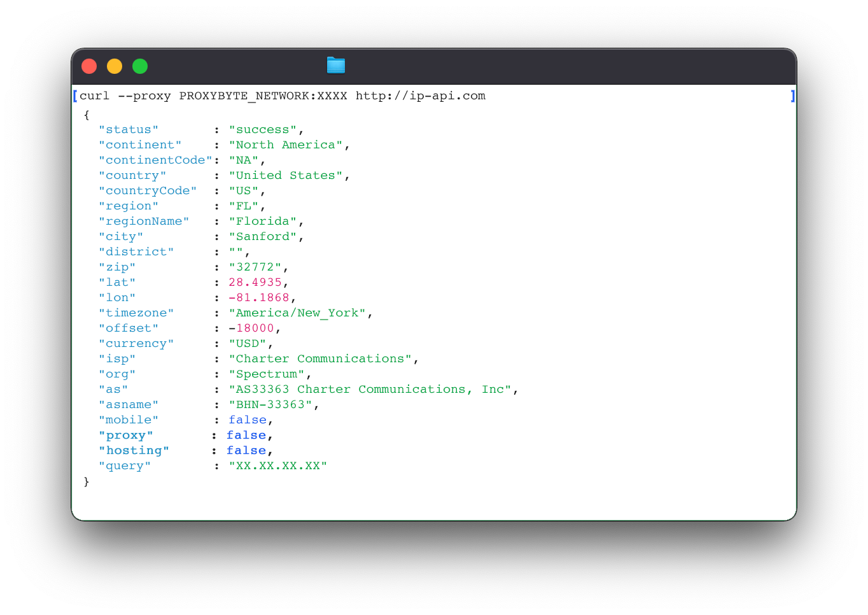Click the blue folder icon in title bar
This screenshot has width=868, height=615.
(335, 66)
